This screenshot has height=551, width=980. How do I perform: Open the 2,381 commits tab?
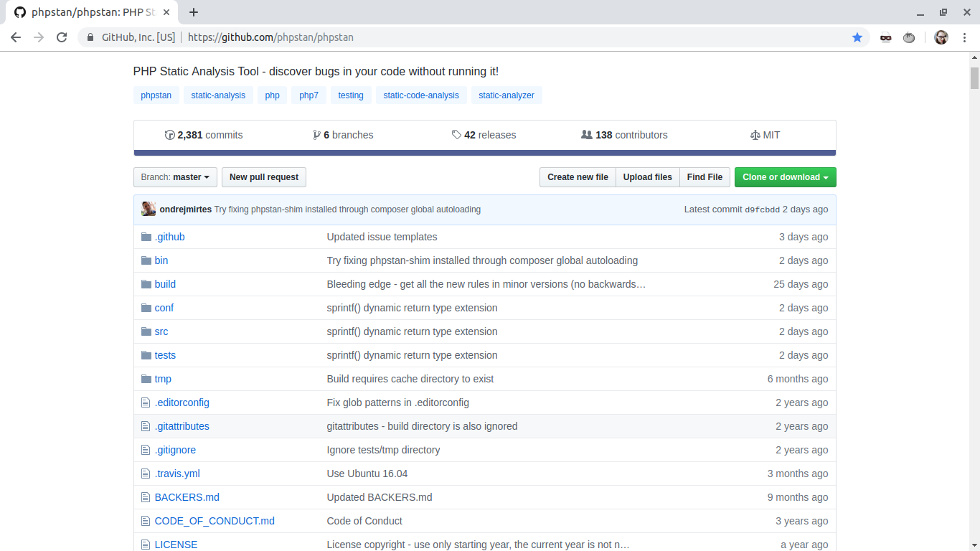click(204, 135)
